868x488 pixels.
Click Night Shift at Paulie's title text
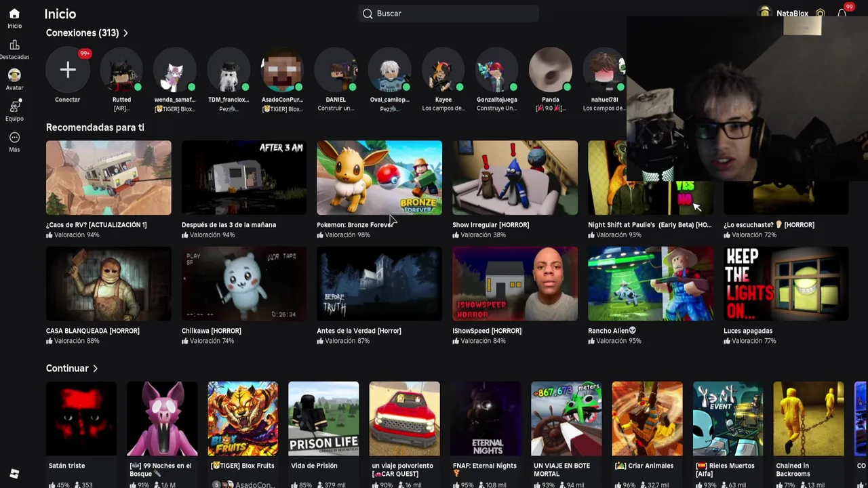coord(650,224)
